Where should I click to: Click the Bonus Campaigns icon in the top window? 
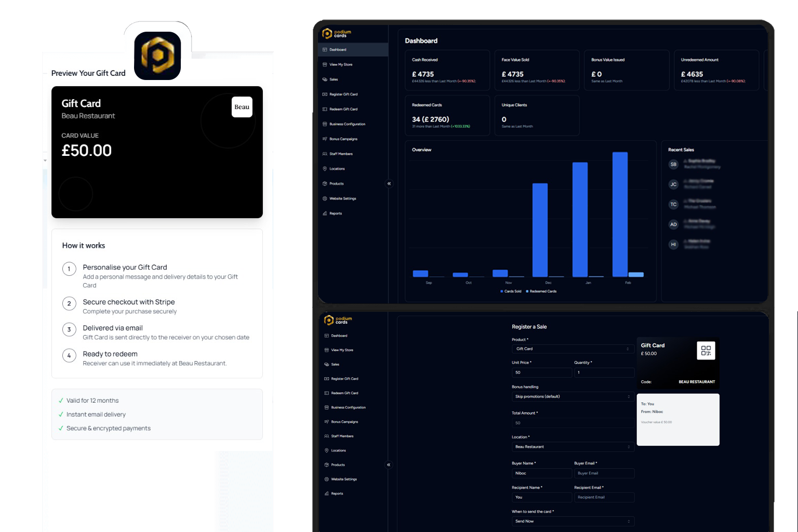[x=325, y=139]
